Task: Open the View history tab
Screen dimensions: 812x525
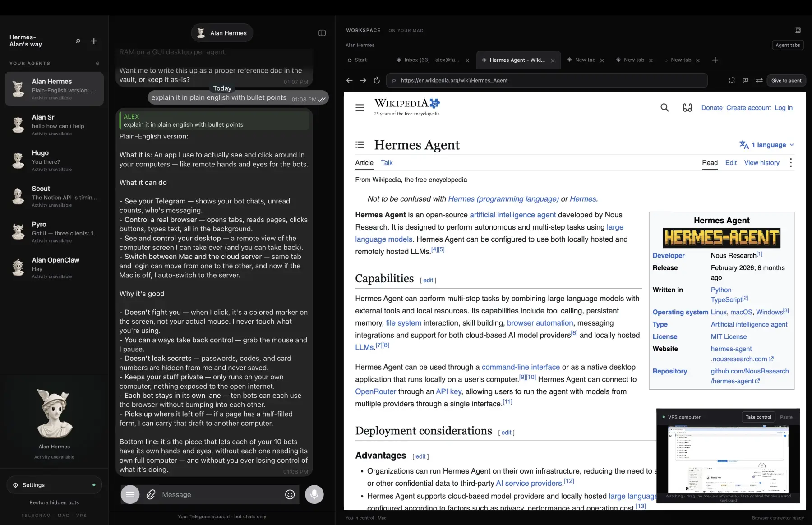Action: click(x=762, y=163)
